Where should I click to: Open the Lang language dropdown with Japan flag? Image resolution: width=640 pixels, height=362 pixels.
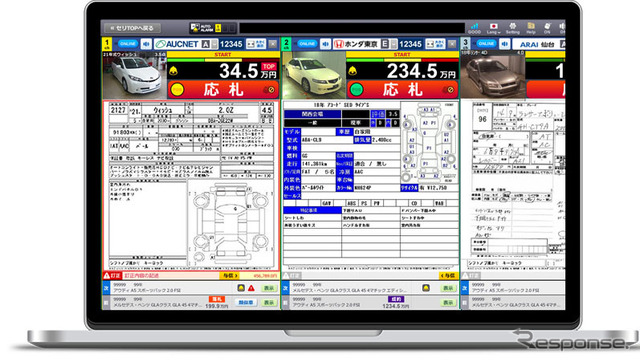click(493, 28)
